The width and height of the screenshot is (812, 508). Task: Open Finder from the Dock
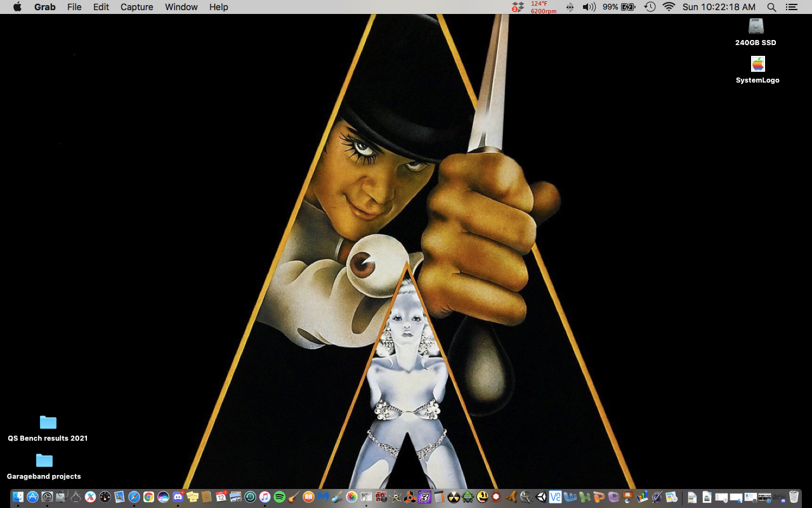pos(18,497)
